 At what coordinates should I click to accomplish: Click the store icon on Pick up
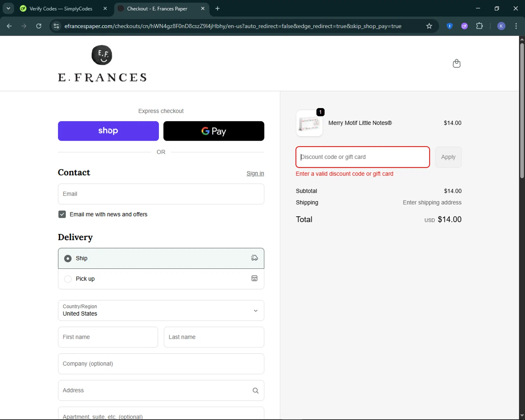pos(254,278)
